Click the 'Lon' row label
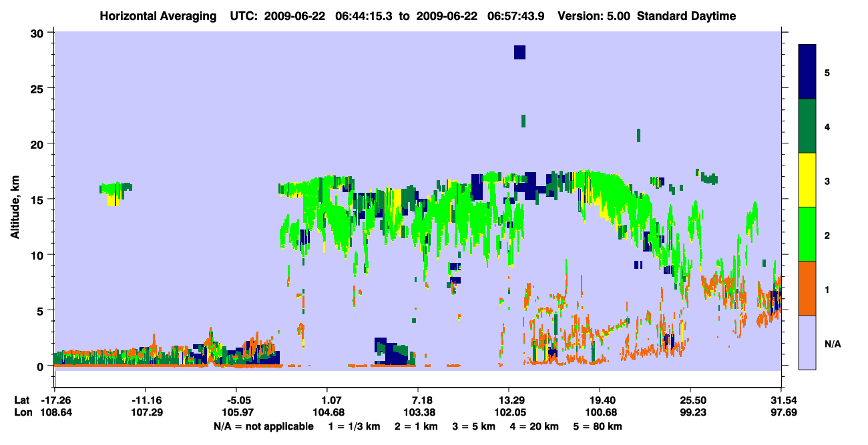The image size is (868, 445). click(23, 412)
